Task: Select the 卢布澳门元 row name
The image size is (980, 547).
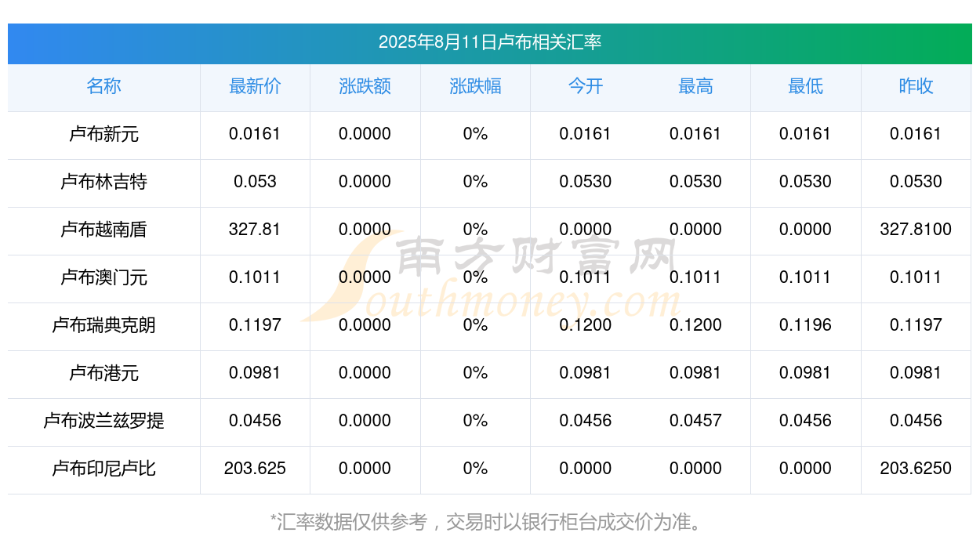Action: [x=103, y=277]
